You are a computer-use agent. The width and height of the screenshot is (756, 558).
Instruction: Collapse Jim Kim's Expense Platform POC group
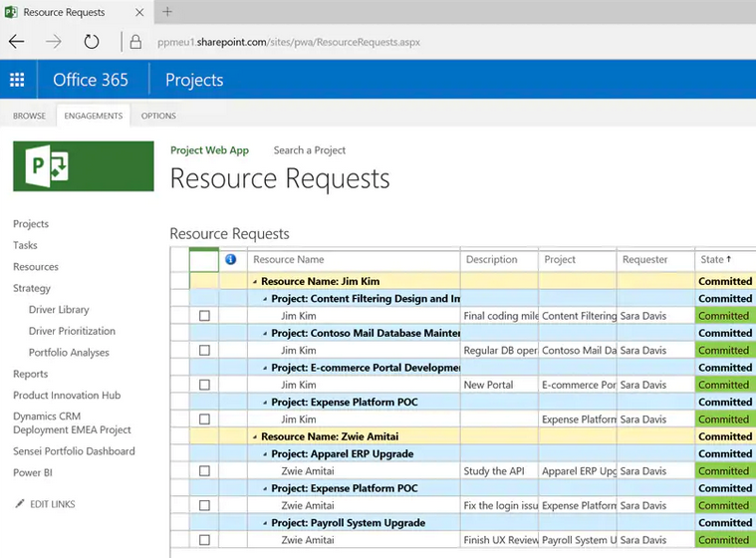tap(265, 403)
